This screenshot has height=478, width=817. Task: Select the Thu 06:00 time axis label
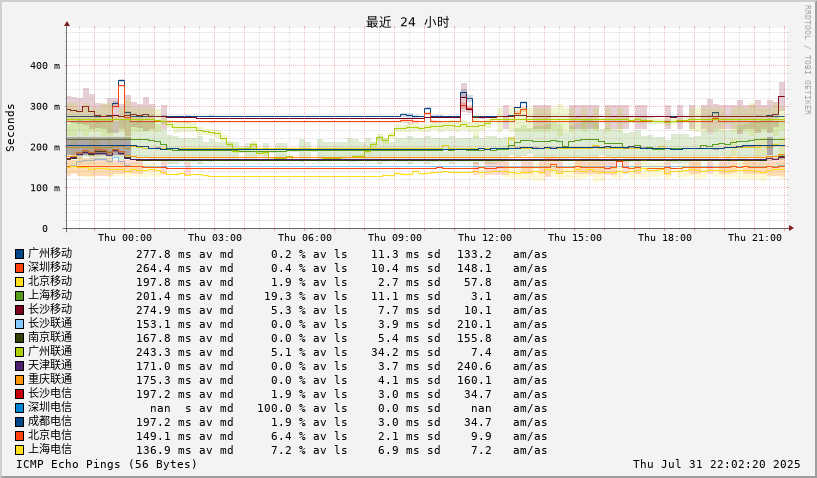click(305, 238)
